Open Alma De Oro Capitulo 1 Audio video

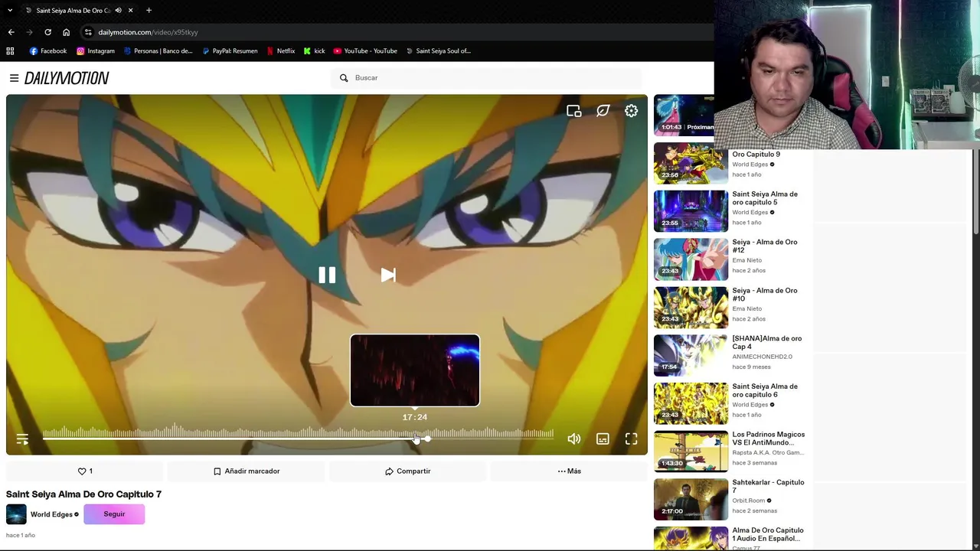click(x=767, y=534)
